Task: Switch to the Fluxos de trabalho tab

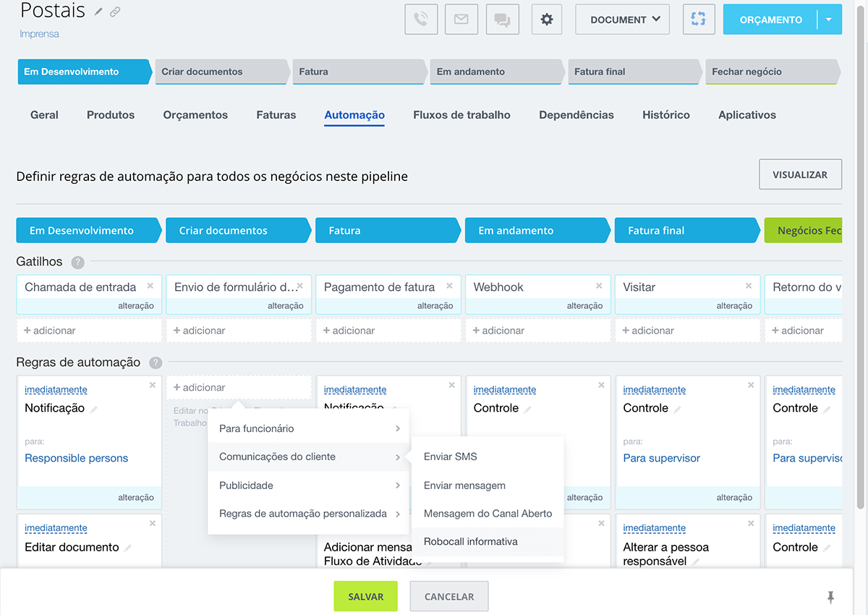Action: (x=461, y=115)
